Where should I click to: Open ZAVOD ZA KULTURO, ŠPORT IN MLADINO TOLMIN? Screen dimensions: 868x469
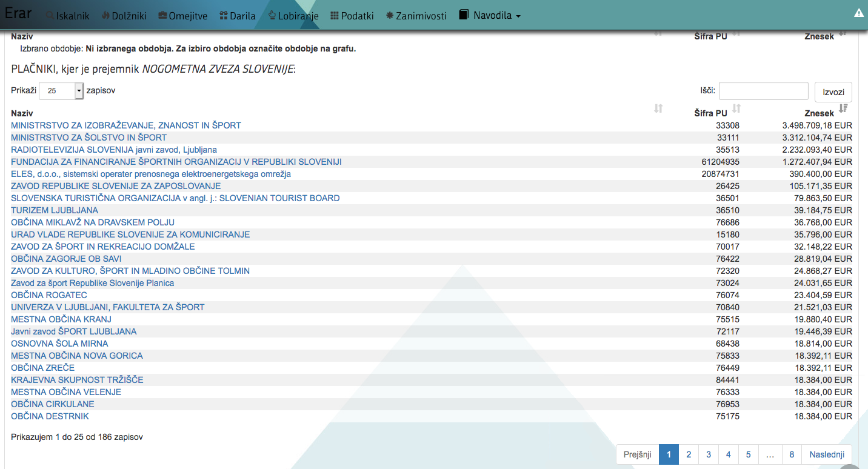pos(130,271)
